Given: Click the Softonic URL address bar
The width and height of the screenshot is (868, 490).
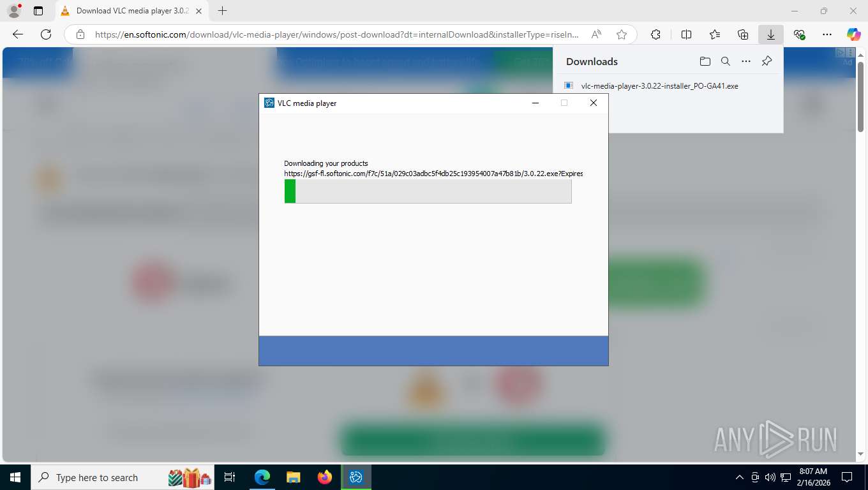Looking at the screenshot, I should tap(337, 34).
